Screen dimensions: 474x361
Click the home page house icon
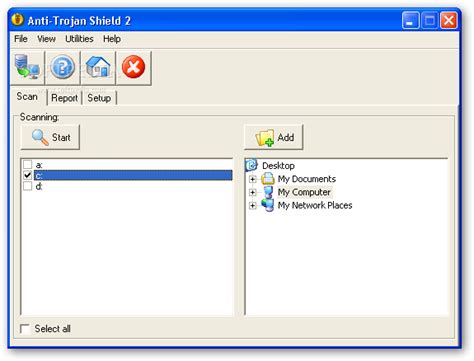[x=98, y=67]
